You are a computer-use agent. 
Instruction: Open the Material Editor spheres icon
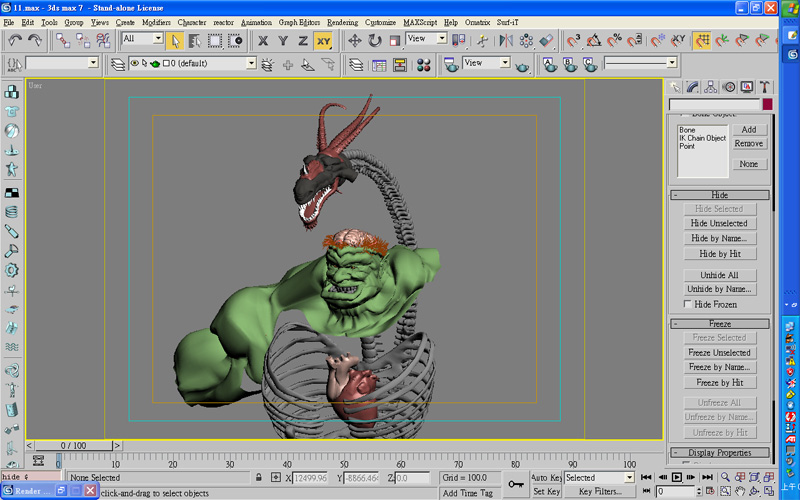point(423,65)
